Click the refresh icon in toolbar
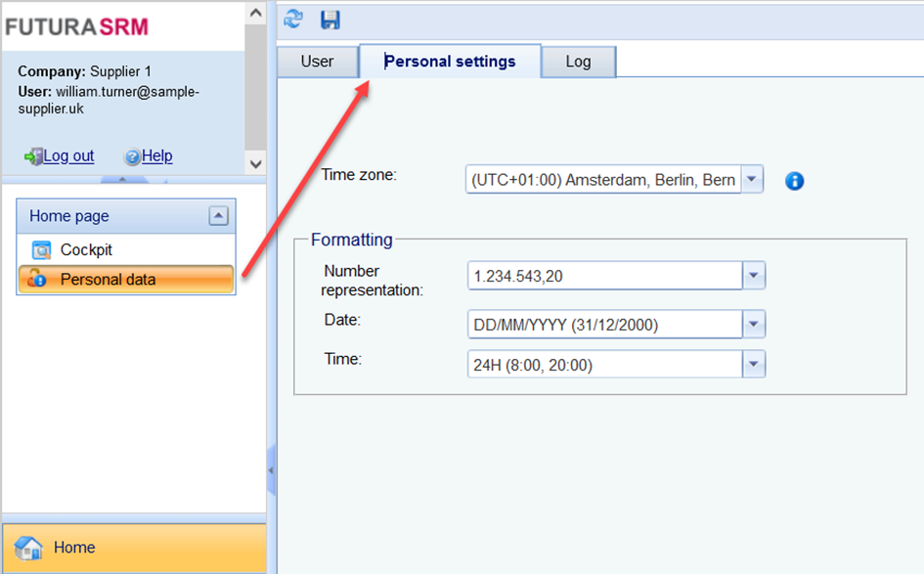The width and height of the screenshot is (924, 574). [x=293, y=19]
